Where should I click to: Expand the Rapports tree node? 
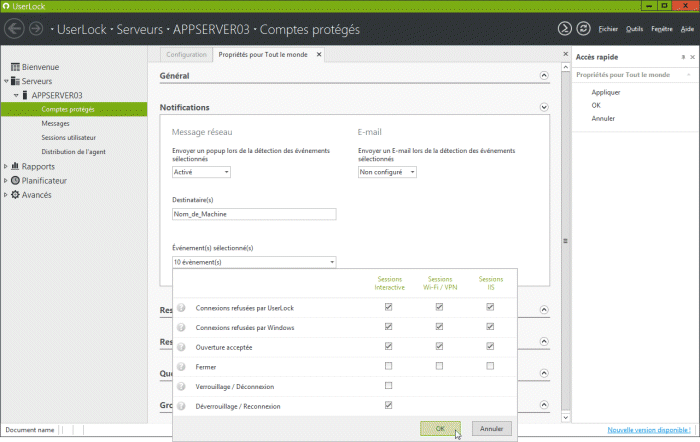6,166
